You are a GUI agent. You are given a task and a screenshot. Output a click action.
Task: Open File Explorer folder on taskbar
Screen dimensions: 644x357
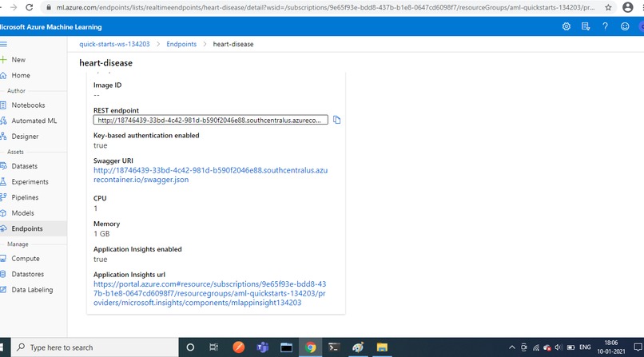pos(382,347)
